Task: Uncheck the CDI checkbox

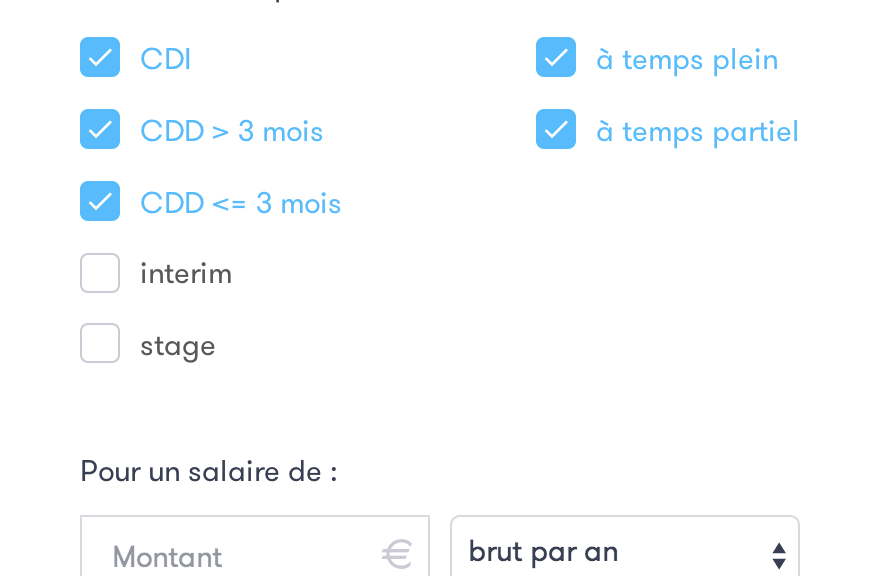Action: [100, 58]
